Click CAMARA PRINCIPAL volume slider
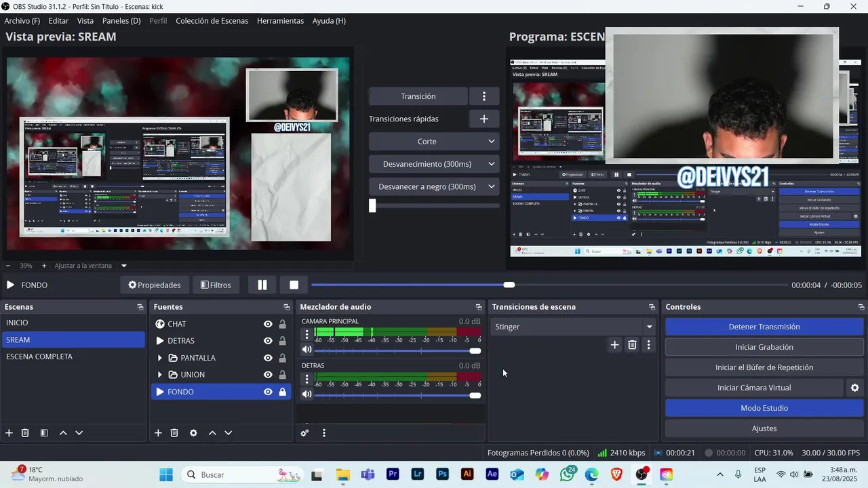 [x=397, y=350]
